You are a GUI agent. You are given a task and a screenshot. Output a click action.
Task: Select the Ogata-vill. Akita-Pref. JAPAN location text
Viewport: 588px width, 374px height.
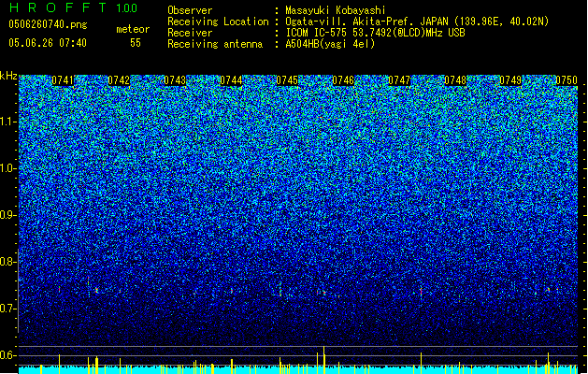click(x=417, y=22)
